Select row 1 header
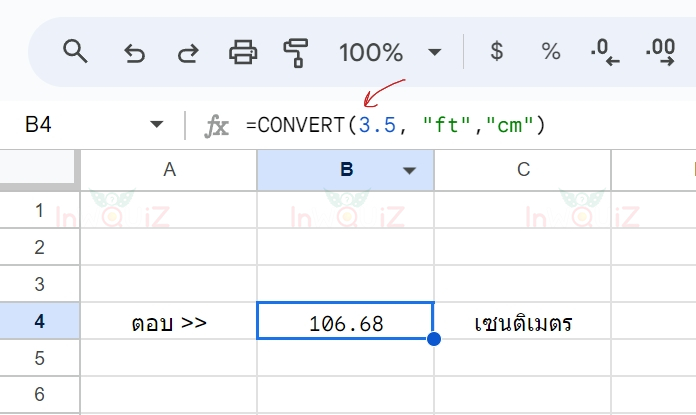The width and height of the screenshot is (696, 415). 40,210
